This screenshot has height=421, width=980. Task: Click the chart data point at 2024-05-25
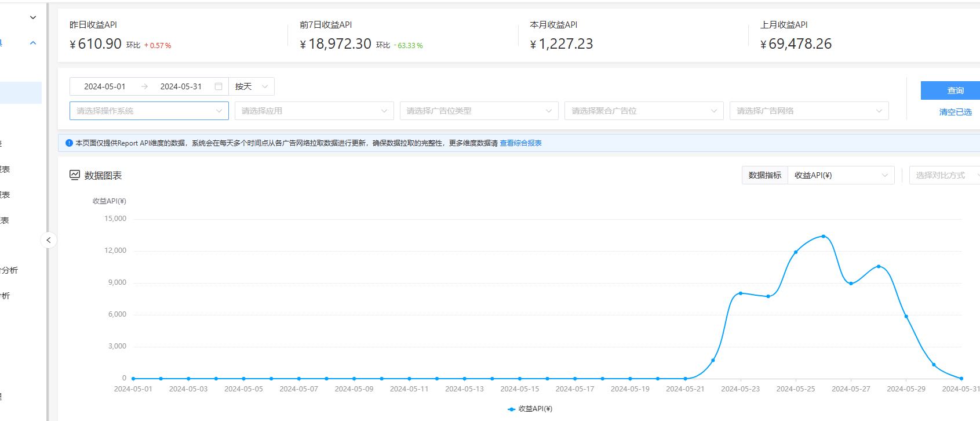click(x=796, y=252)
